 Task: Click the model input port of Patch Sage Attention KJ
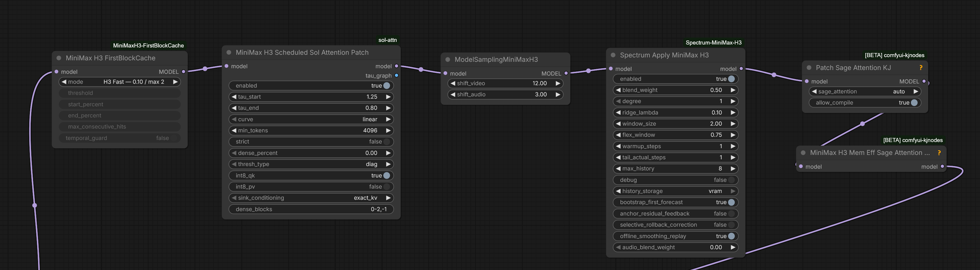807,81
